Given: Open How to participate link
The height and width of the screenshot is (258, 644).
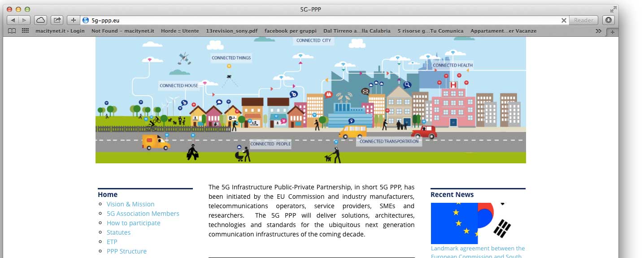Looking at the screenshot, I should (133, 223).
